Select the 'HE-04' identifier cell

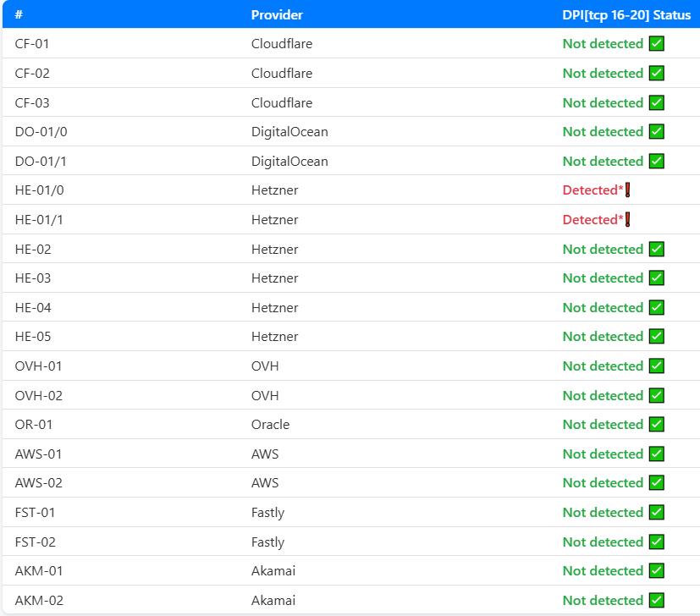(33, 307)
